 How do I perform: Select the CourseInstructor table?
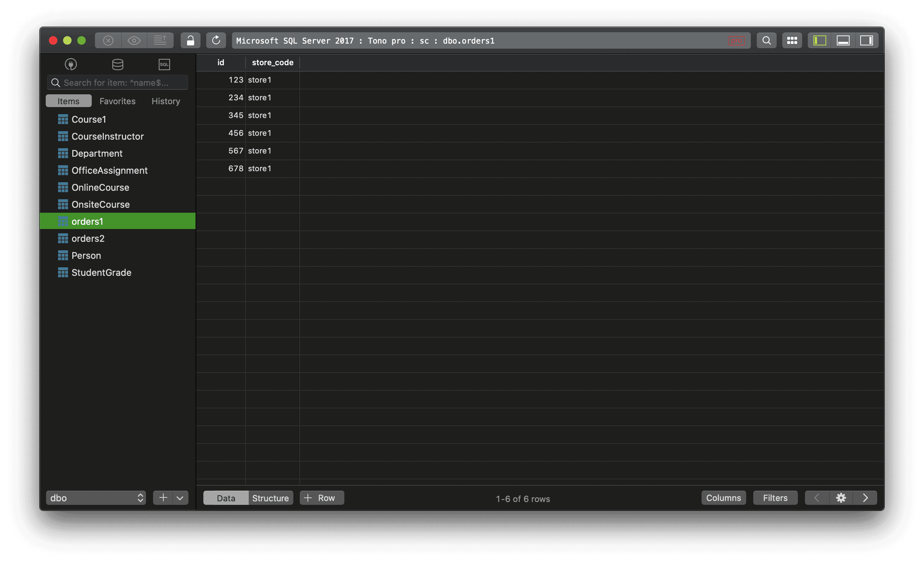pos(118,136)
